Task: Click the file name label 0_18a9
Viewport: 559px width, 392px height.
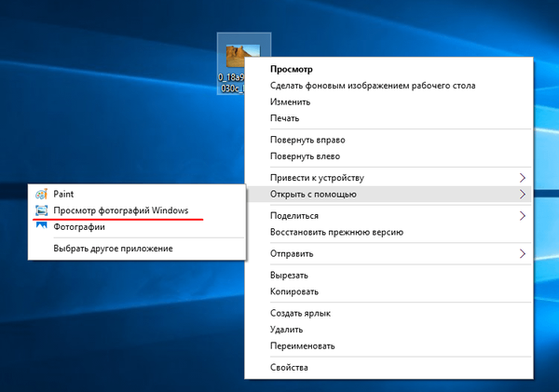Action: 231,77
